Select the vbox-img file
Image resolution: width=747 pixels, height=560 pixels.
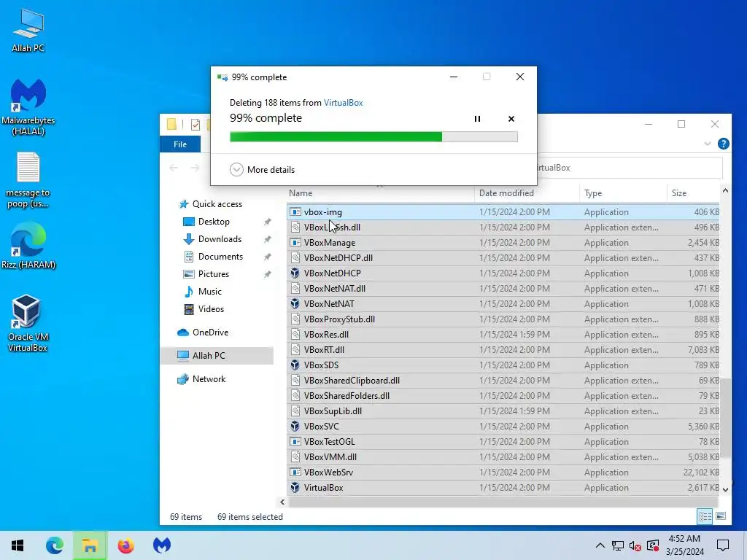[503, 212]
